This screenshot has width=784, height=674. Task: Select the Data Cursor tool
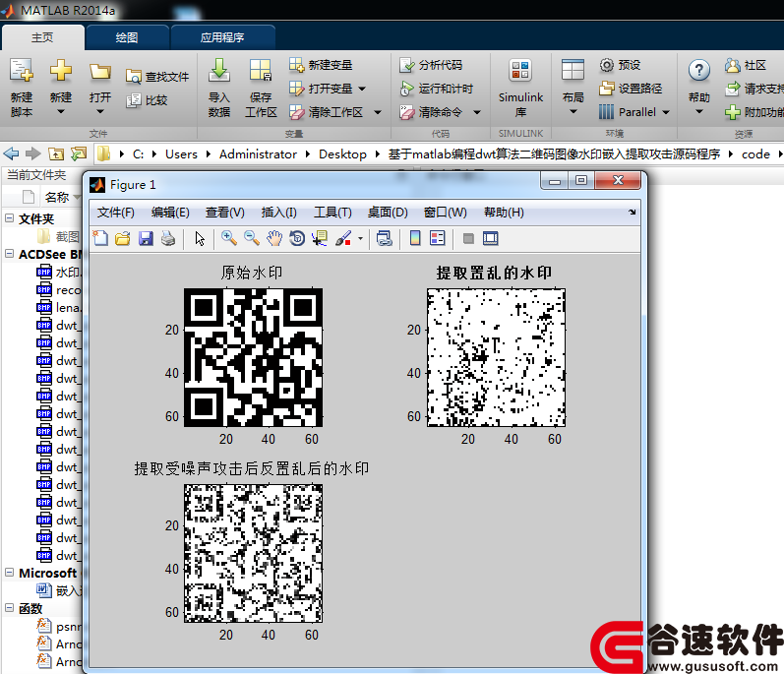(320, 238)
